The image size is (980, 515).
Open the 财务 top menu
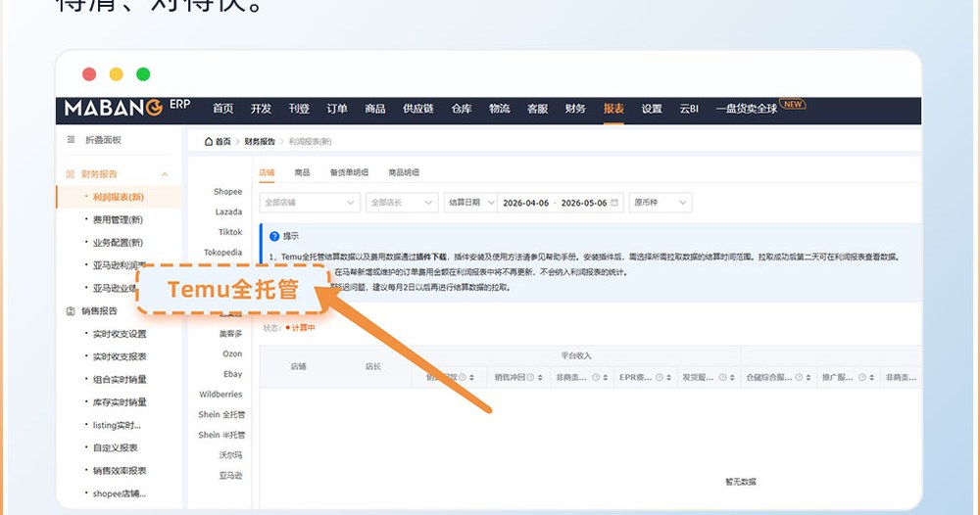(x=575, y=109)
